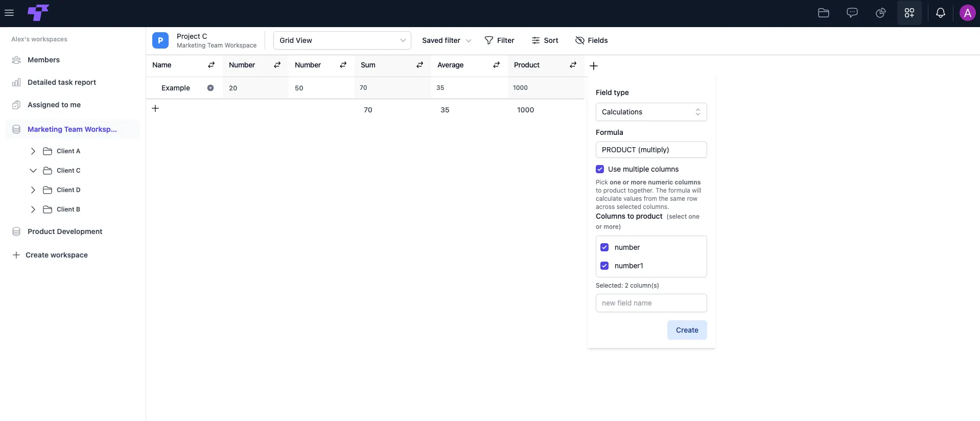Click the Fields button
Image resolution: width=980 pixels, height=421 pixels.
(x=591, y=40)
